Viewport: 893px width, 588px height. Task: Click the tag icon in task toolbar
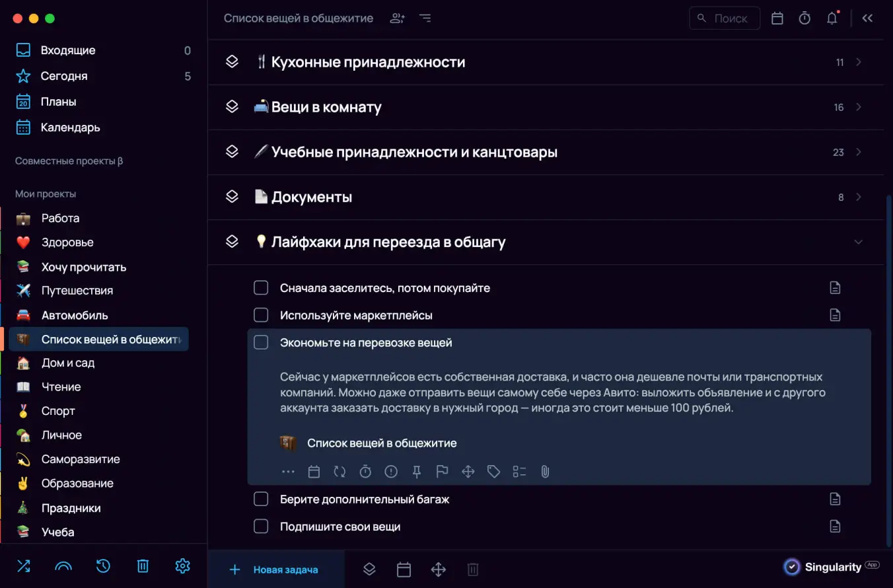tap(493, 472)
